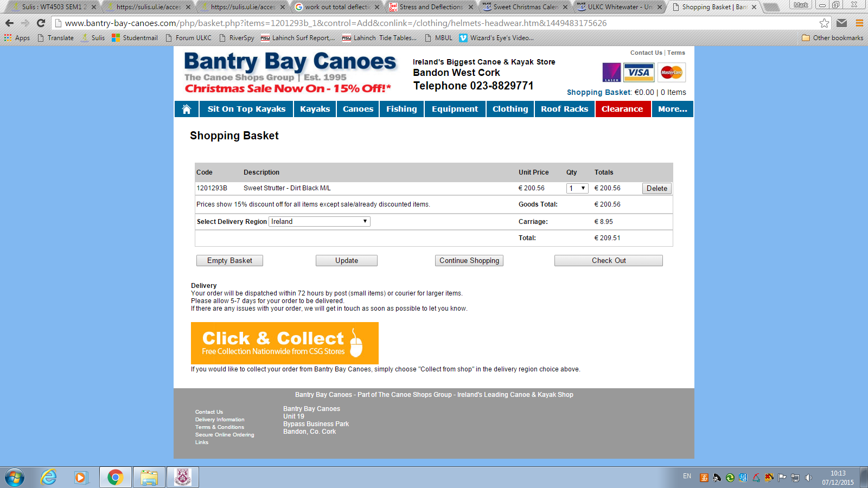Launch Internet Explorer from taskbar
This screenshot has height=488, width=868.
(x=48, y=478)
